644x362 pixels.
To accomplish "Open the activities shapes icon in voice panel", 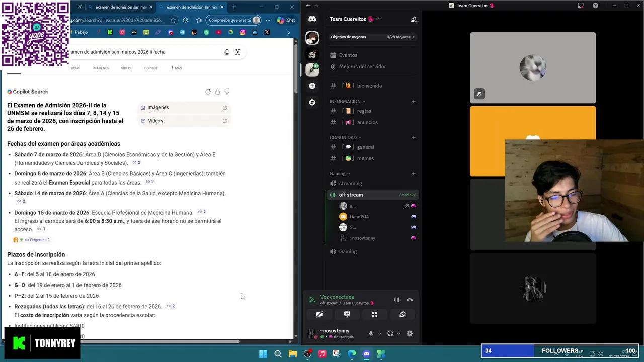I will click(x=374, y=314).
